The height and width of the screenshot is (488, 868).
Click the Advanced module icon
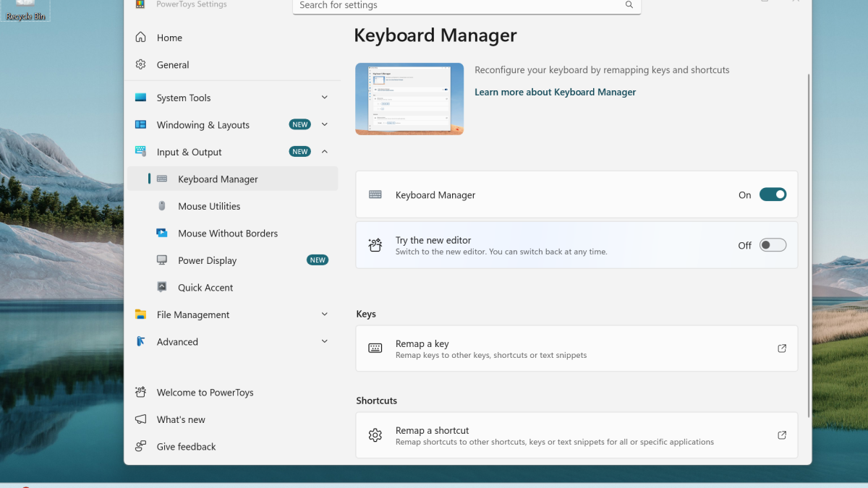[x=140, y=341]
